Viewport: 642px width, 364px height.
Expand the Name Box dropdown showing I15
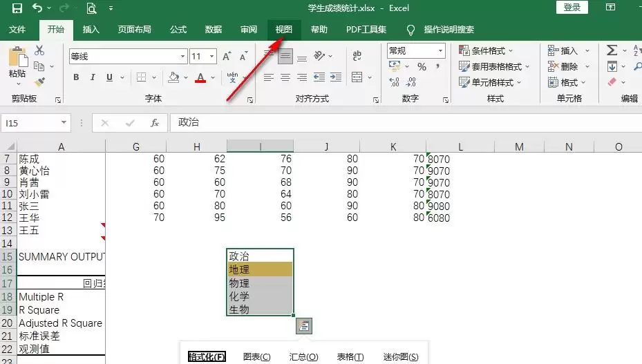coord(64,122)
